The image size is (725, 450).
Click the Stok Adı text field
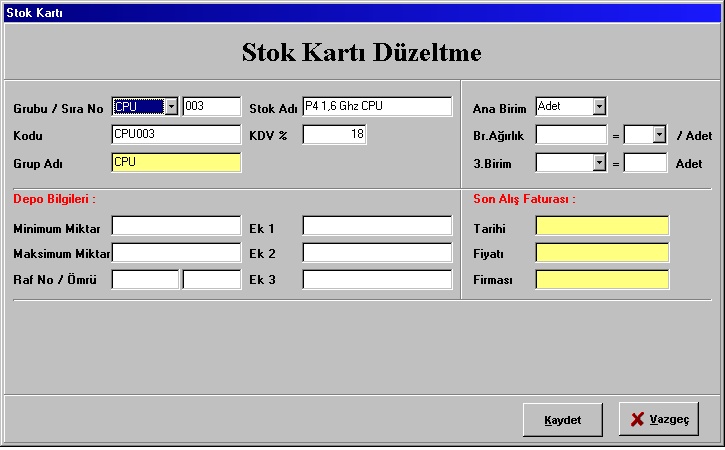[x=377, y=107]
